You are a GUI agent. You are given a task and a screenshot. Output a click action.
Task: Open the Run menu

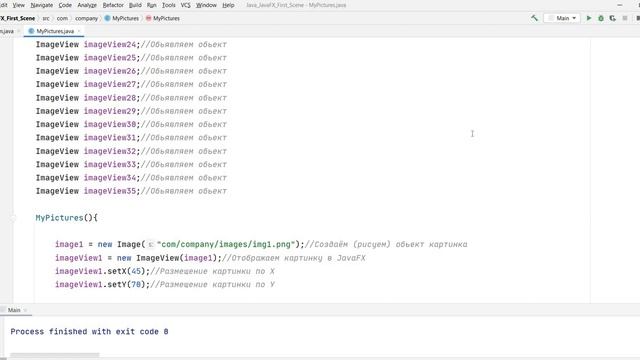[151, 5]
